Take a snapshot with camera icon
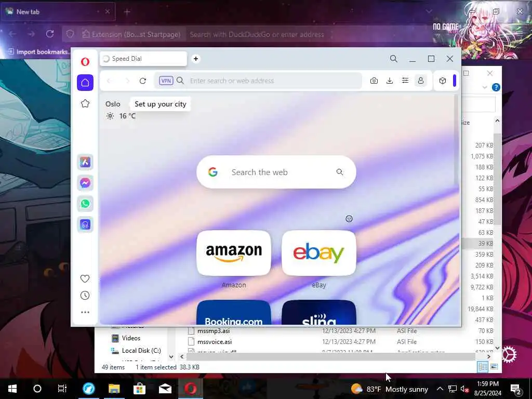The image size is (532, 399). (374, 81)
